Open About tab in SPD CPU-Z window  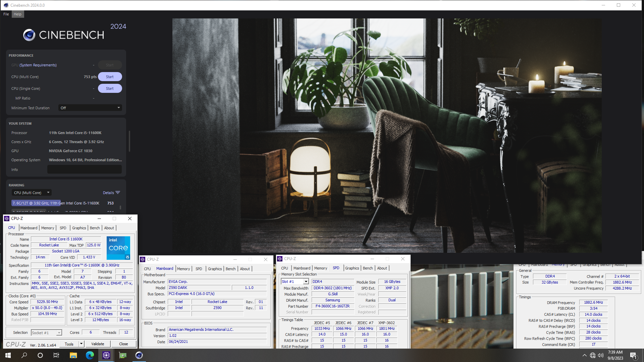[382, 268]
